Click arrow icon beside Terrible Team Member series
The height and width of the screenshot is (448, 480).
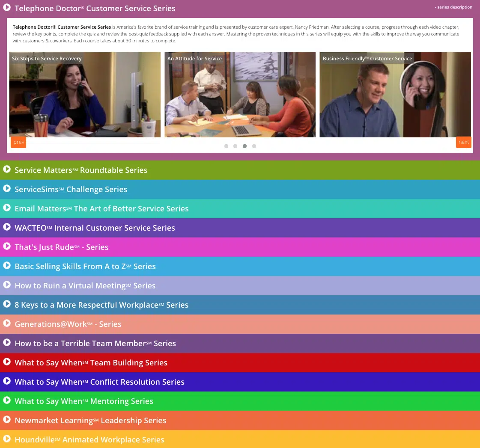[x=7, y=343]
